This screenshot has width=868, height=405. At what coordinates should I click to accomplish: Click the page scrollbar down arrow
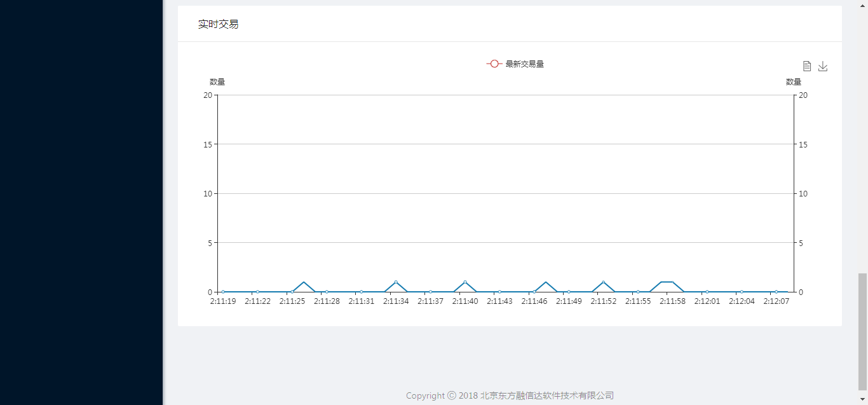(862, 399)
